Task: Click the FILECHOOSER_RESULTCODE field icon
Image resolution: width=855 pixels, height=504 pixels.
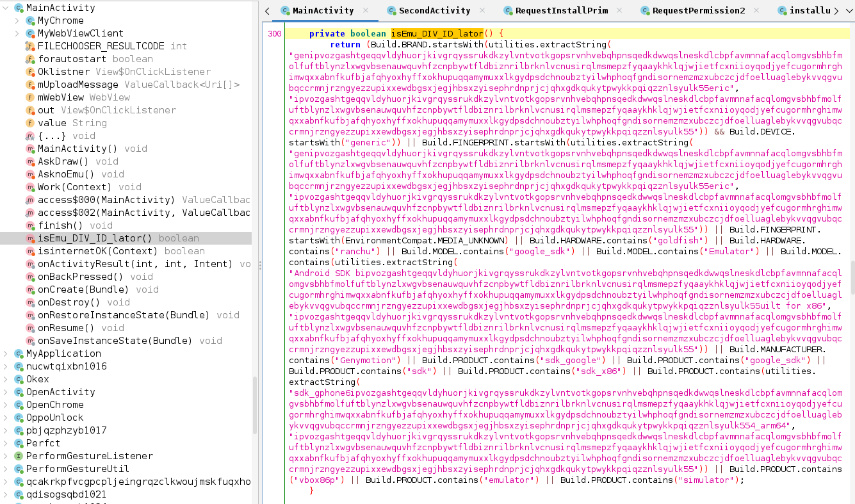Action: coord(29,46)
